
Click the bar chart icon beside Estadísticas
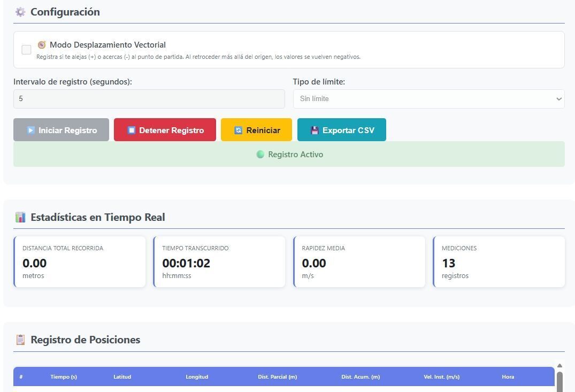coord(20,217)
